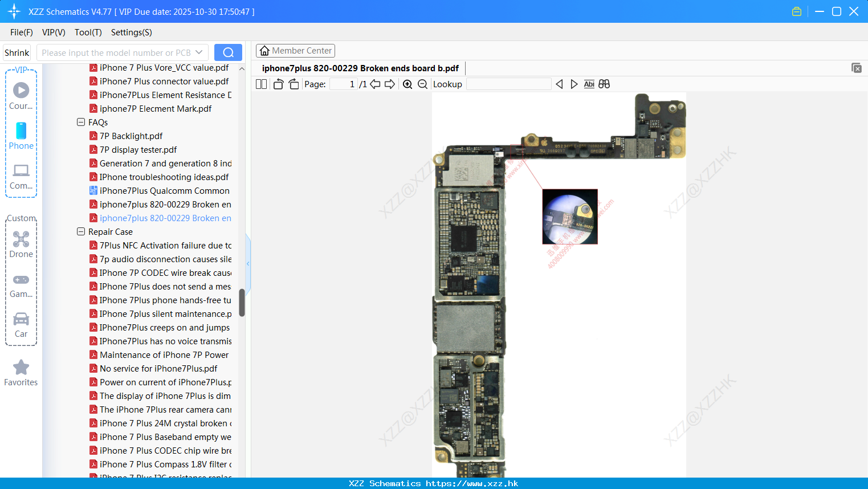Image resolution: width=868 pixels, height=489 pixels.
Task: Go to the next page arrow
Action: tap(390, 84)
